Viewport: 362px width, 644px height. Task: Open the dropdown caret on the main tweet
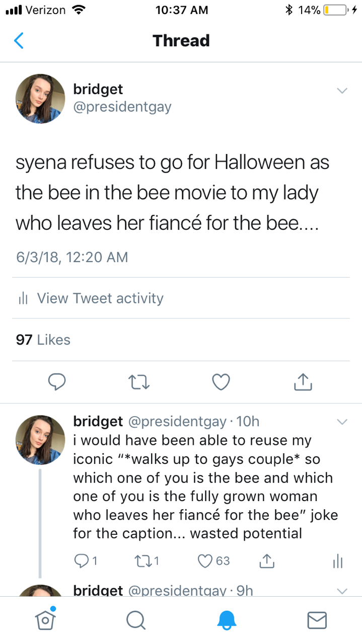[x=342, y=91]
